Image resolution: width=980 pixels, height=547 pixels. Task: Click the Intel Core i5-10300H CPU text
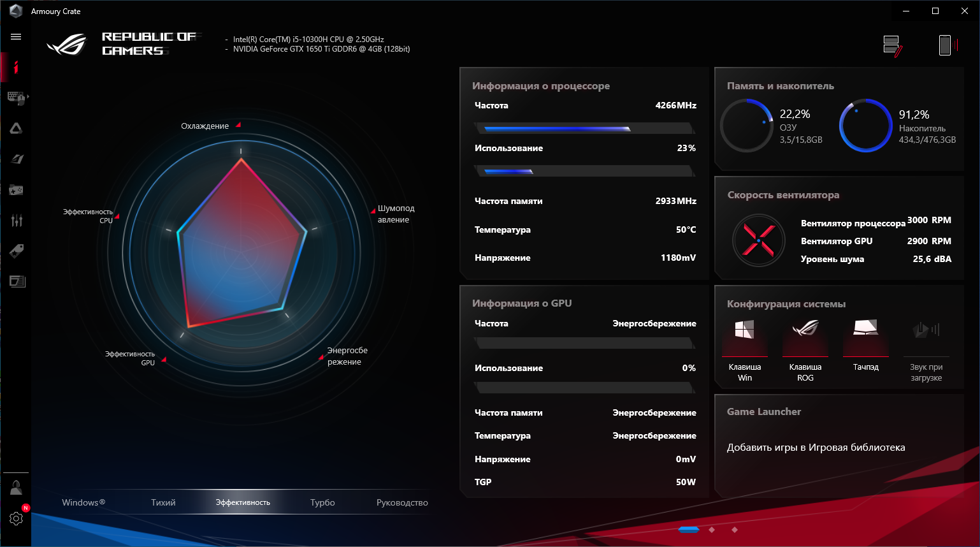308,40
